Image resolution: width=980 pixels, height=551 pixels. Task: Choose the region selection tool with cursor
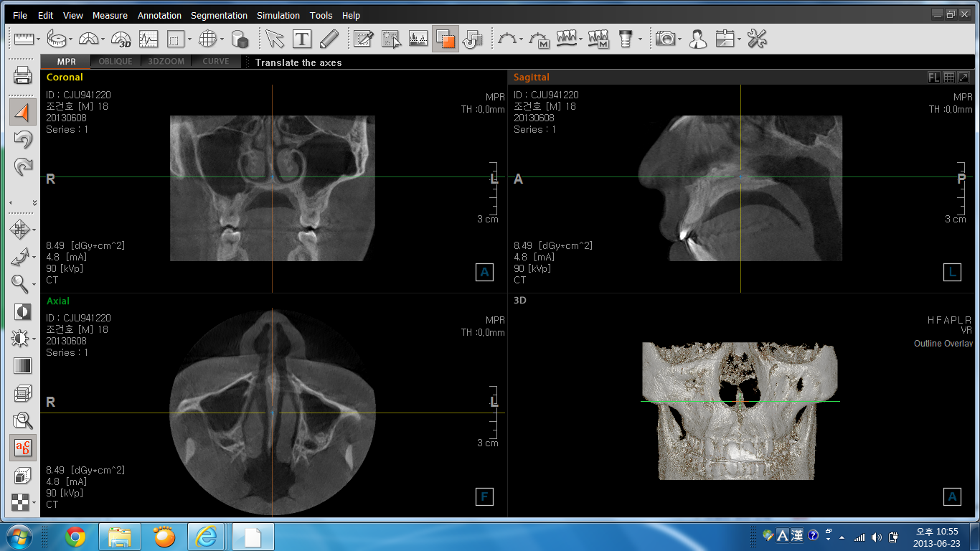tap(391, 39)
